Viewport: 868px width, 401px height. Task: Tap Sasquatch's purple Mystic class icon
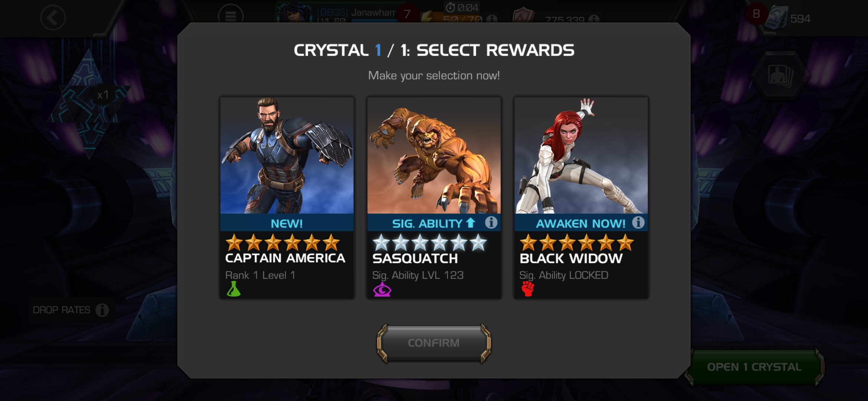tap(382, 289)
